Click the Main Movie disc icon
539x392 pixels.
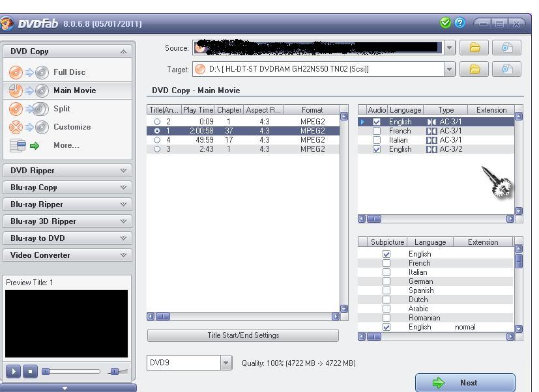29,91
